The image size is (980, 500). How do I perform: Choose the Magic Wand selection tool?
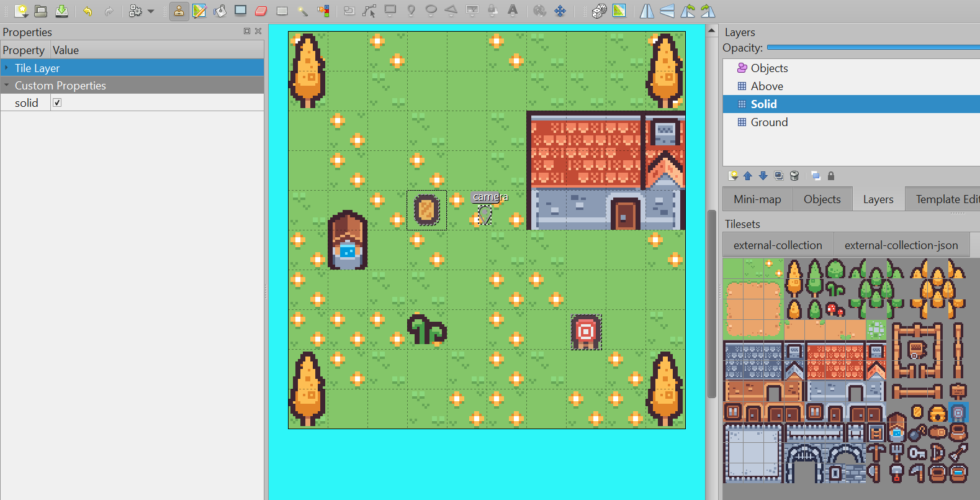coord(302,11)
